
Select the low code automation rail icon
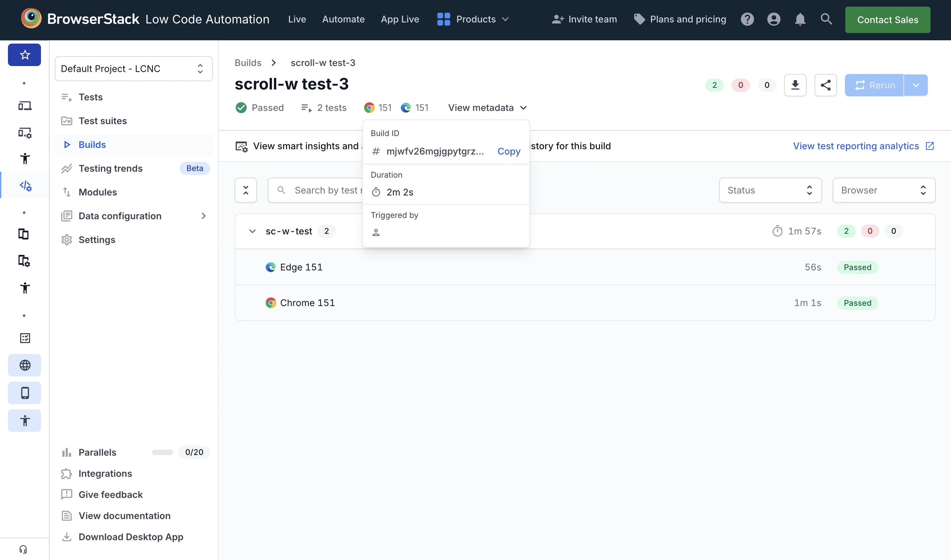tap(25, 185)
